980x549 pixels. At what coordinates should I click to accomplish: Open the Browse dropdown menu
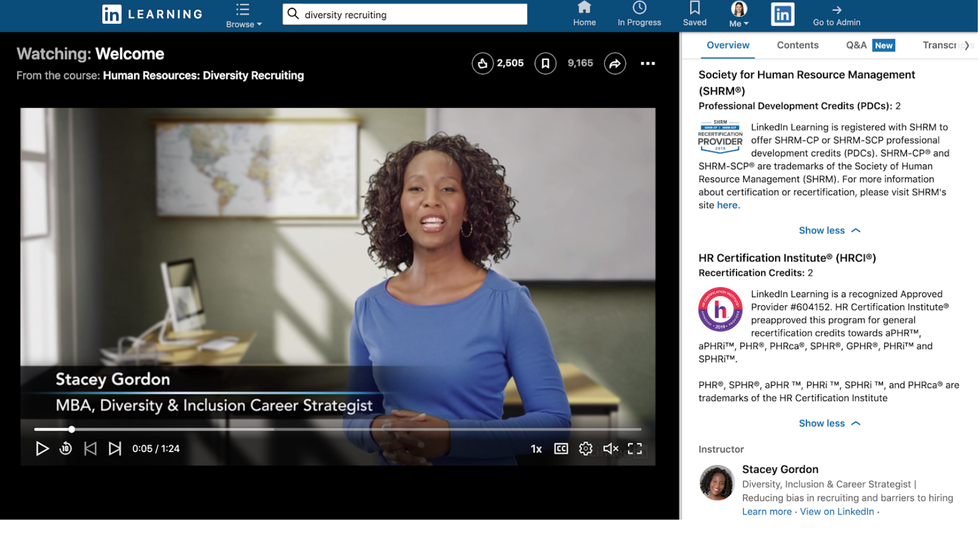(x=243, y=16)
